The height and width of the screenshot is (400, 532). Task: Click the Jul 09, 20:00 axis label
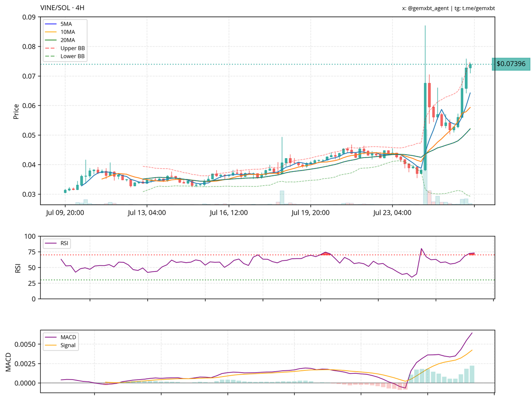(x=65, y=213)
